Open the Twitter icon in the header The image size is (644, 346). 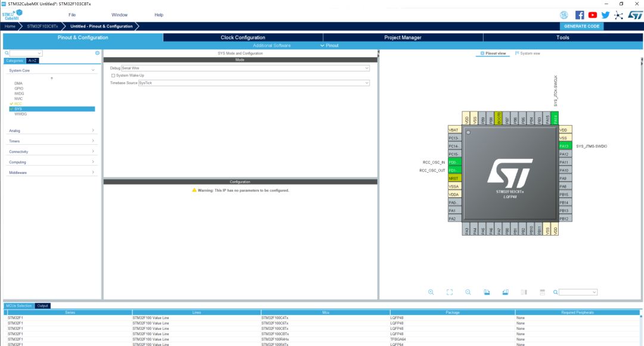point(605,15)
